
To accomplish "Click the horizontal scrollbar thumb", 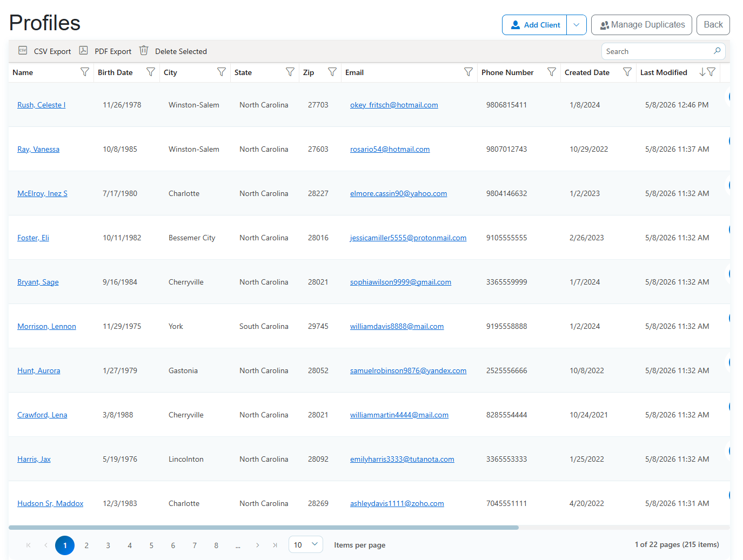I will [264, 528].
